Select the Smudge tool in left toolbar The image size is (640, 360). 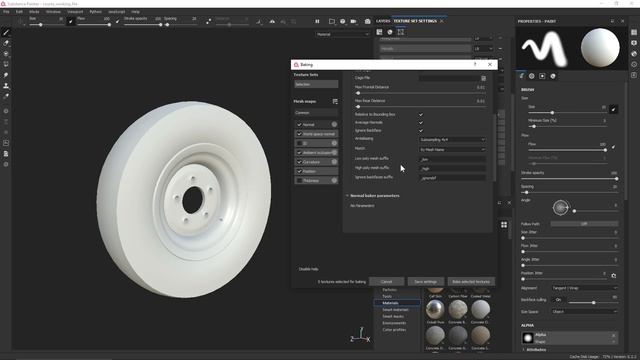6,75
